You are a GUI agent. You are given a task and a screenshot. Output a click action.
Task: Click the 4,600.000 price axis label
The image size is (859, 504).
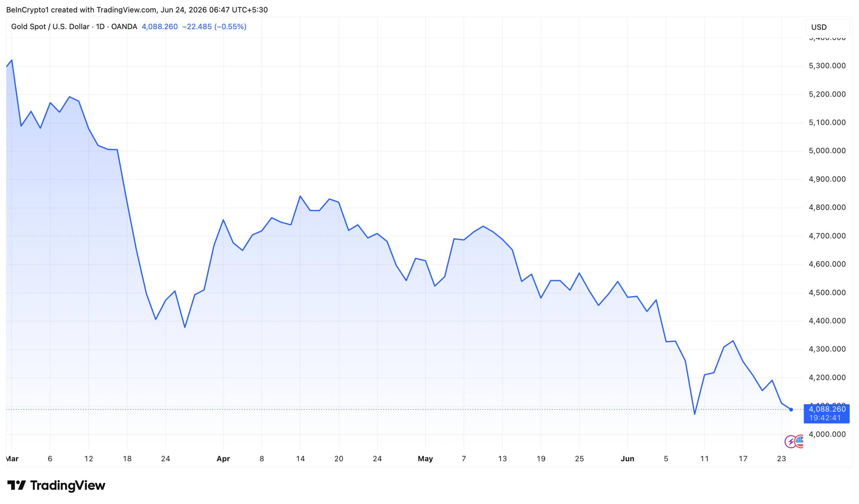pos(827,264)
